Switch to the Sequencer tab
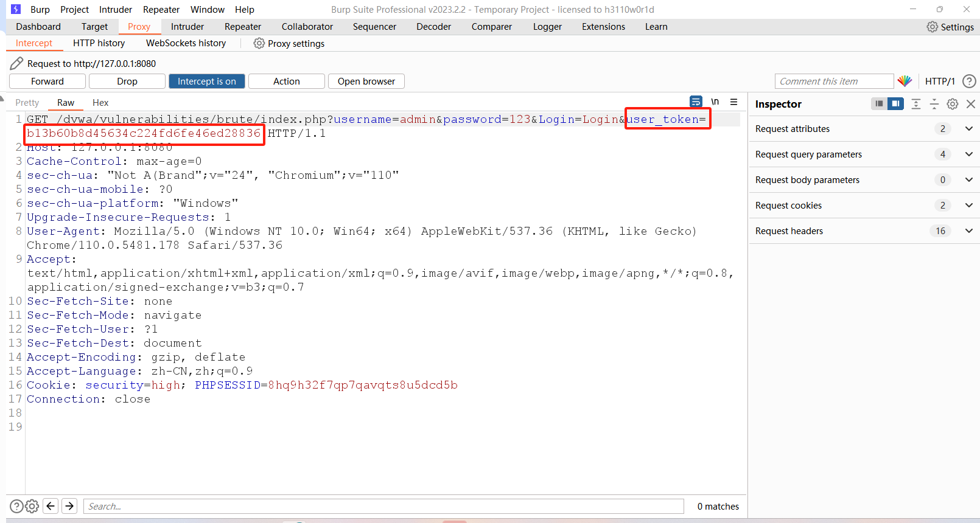Viewport: 980px width, 523px height. click(x=374, y=27)
